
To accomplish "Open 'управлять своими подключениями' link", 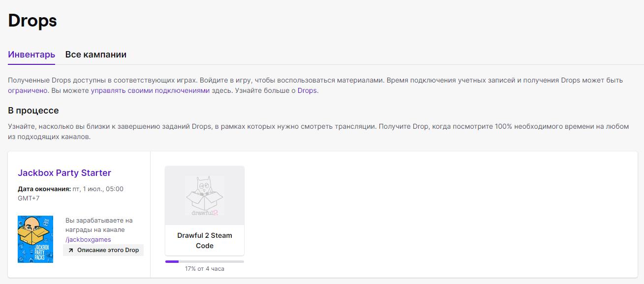I will [x=150, y=90].
